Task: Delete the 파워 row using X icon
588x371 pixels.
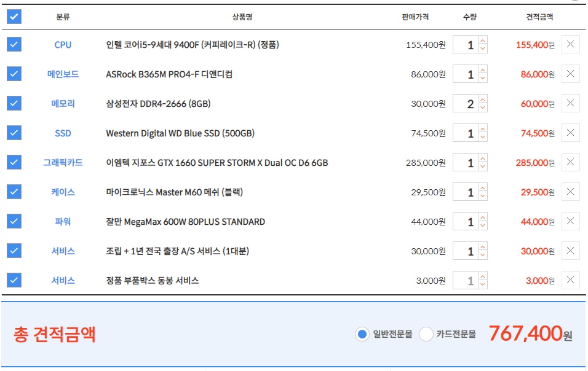Action: point(570,221)
